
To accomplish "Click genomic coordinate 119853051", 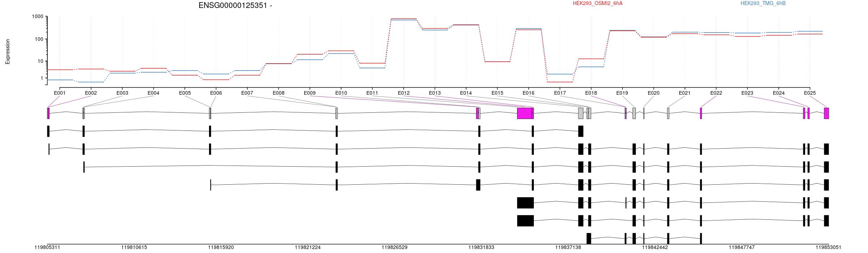I will pos(829,248).
